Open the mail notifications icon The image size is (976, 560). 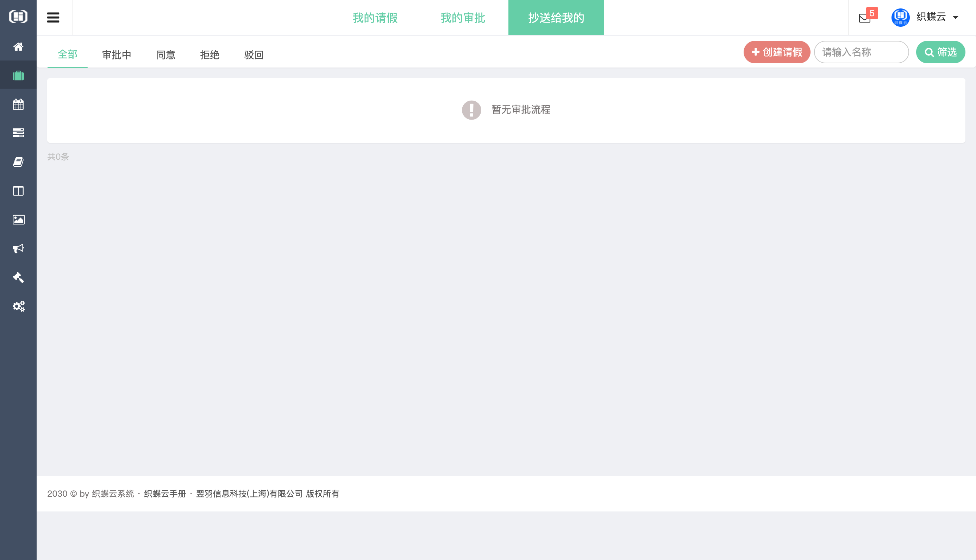pos(865,18)
